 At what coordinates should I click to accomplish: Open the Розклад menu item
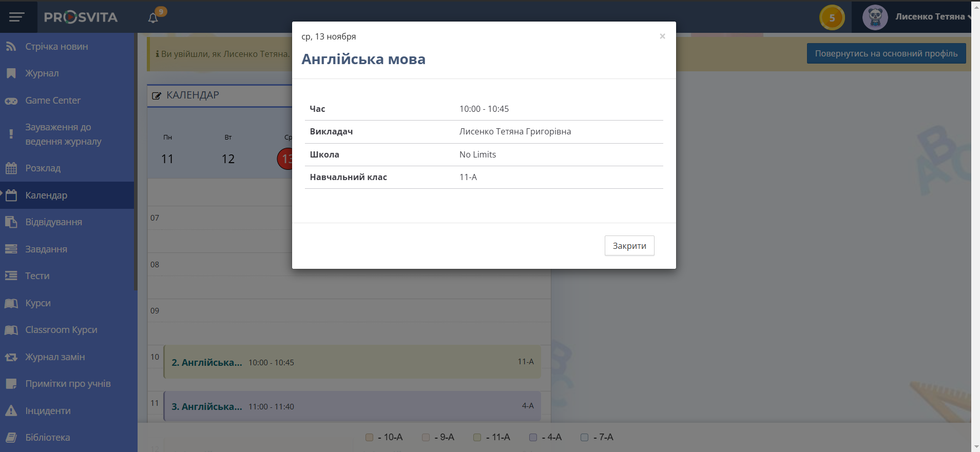click(43, 168)
